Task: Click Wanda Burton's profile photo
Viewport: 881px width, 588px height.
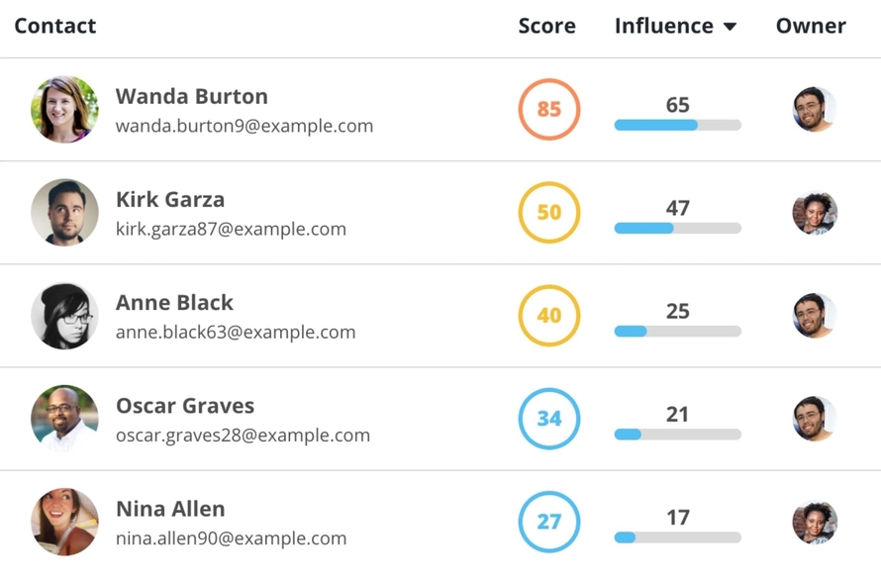Action: coord(64,110)
